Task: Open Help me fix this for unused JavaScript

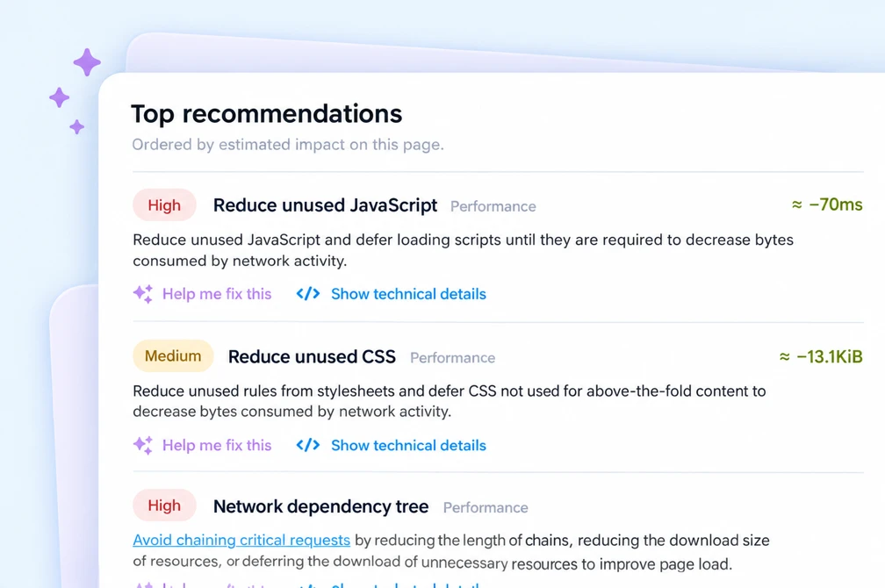Action: [x=217, y=294]
